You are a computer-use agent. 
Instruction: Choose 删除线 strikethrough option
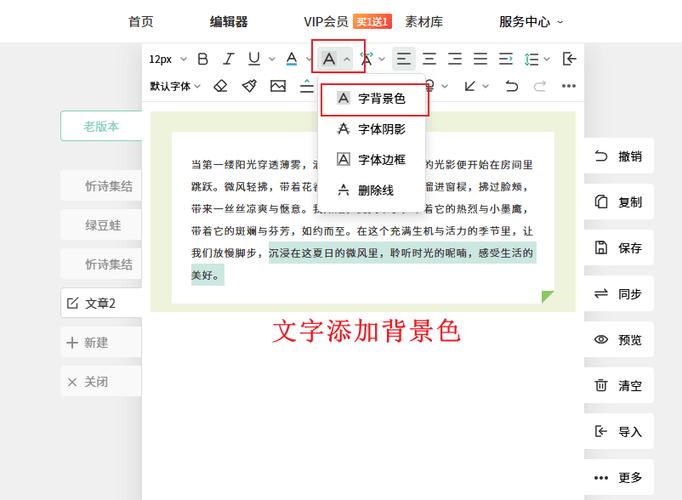coord(372,190)
